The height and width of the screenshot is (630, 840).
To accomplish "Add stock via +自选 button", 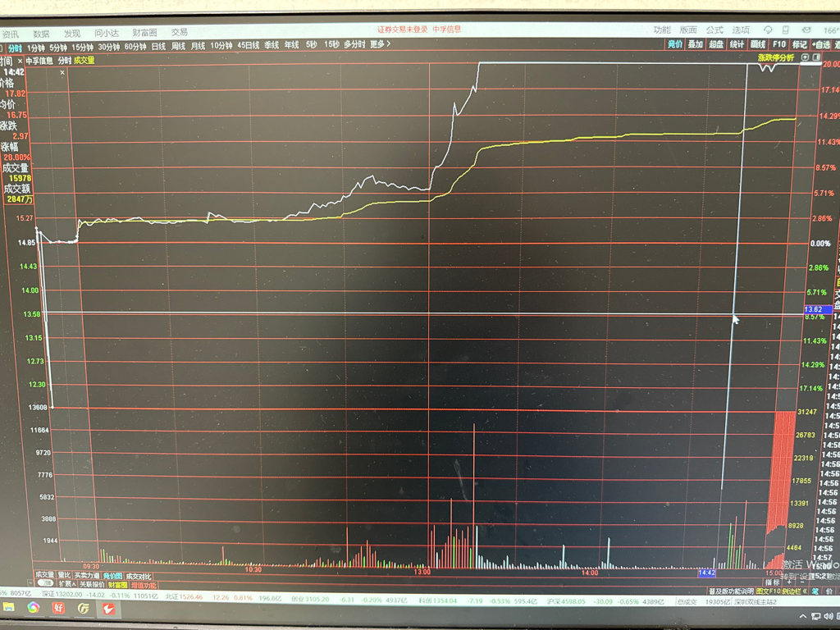I will pyautogui.click(x=820, y=44).
